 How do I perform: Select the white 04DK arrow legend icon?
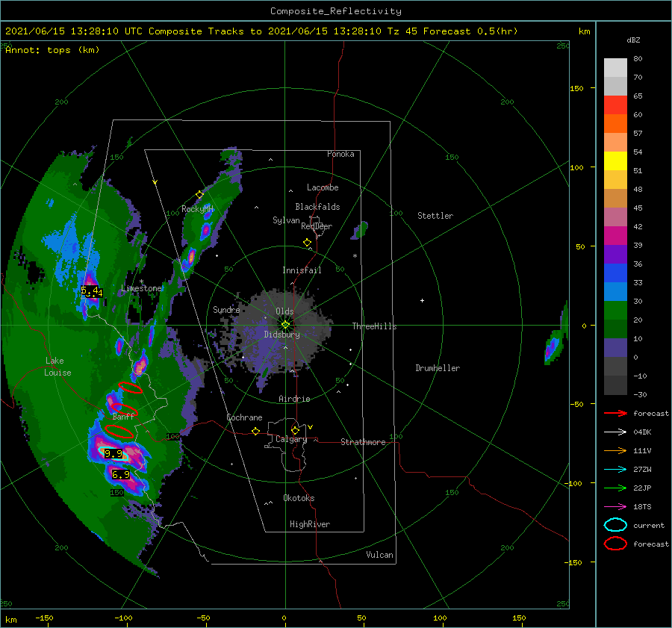pos(615,432)
